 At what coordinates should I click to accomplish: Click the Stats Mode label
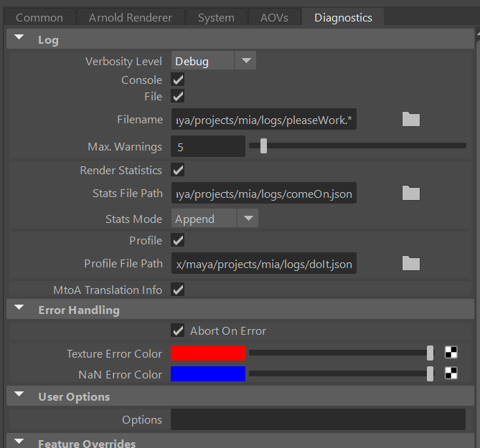(x=133, y=219)
